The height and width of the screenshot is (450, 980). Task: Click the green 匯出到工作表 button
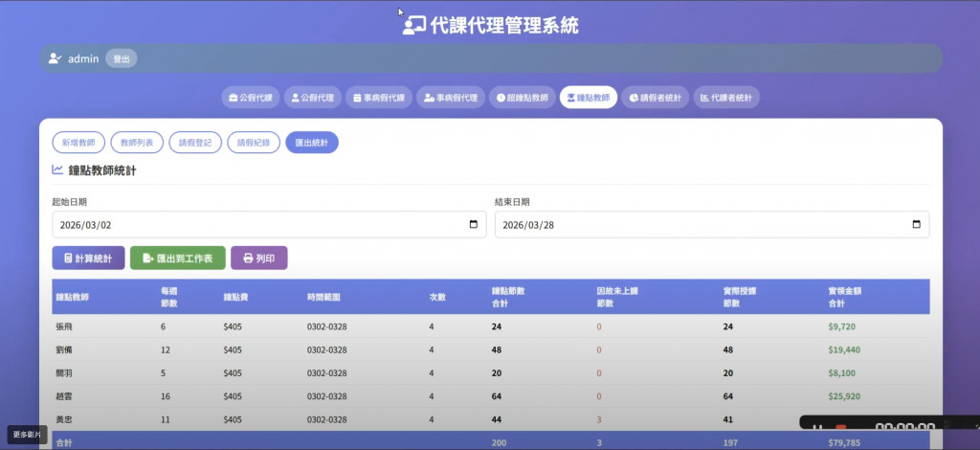click(177, 259)
